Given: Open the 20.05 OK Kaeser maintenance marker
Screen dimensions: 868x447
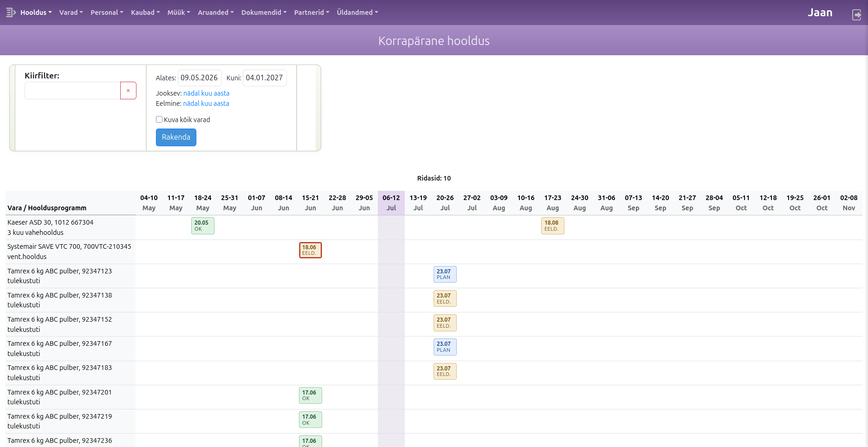Looking at the screenshot, I should (203, 226).
